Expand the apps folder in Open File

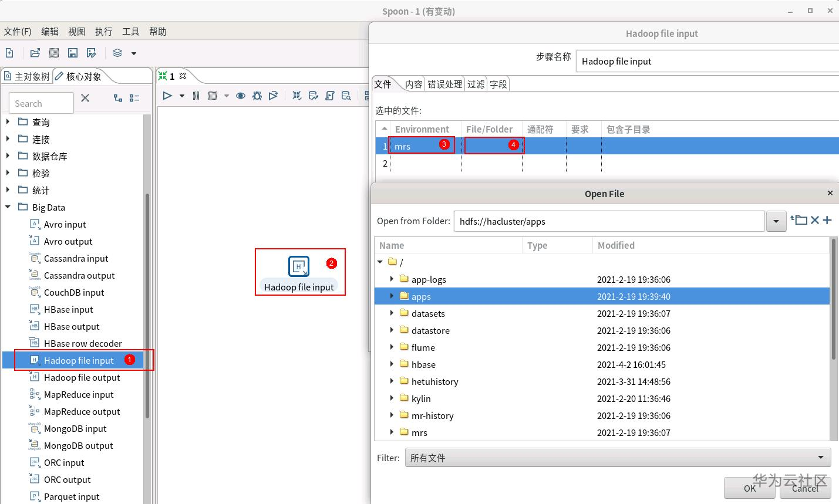pos(392,296)
